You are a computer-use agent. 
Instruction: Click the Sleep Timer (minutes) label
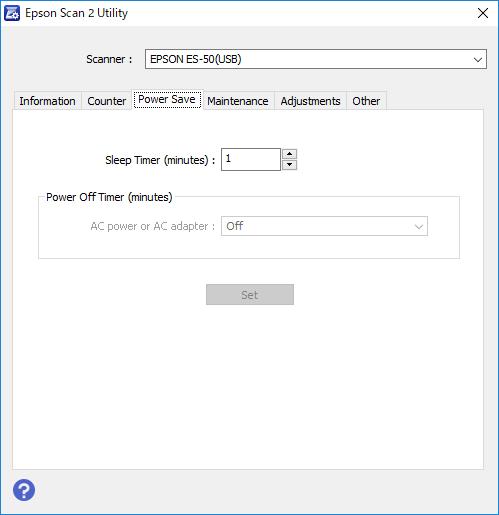(160, 160)
